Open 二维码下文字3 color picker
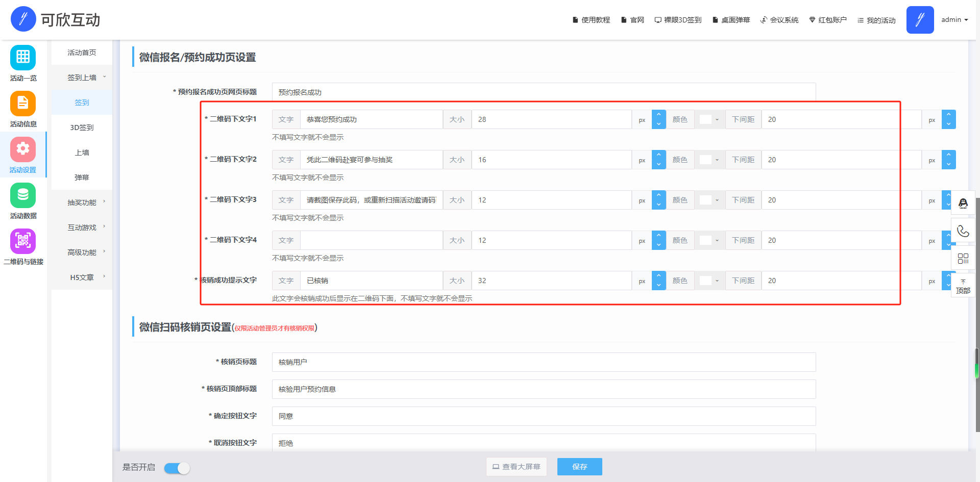Screen dimensions: 980x482 tap(709, 200)
